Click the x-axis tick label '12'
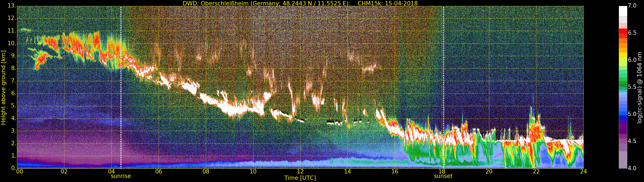644x182 pixels. click(x=300, y=172)
